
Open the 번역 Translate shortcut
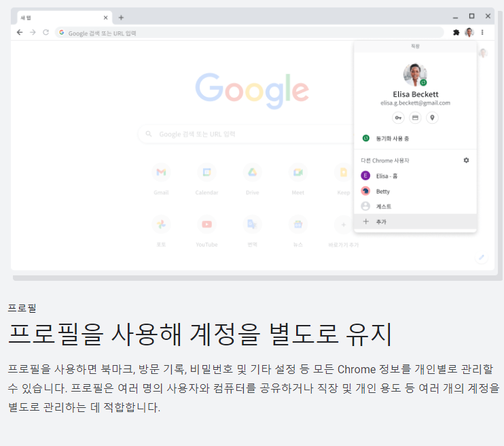pyautogui.click(x=252, y=231)
